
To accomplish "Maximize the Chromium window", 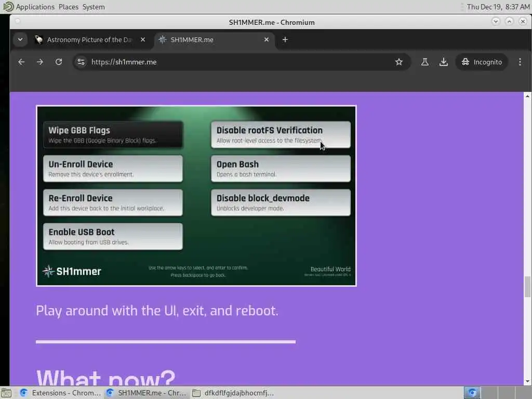I will [509, 21].
